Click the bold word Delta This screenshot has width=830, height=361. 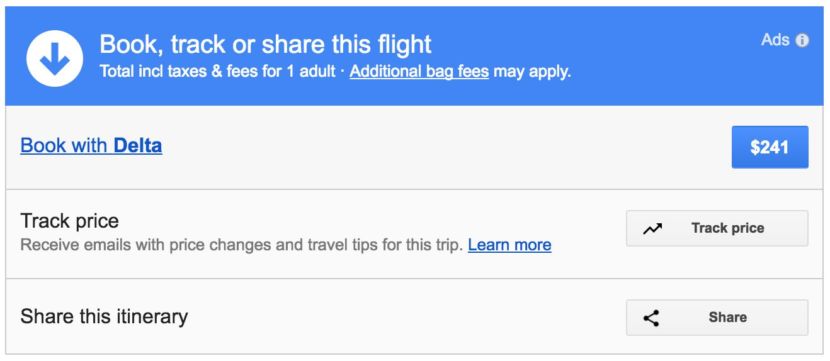pos(138,146)
